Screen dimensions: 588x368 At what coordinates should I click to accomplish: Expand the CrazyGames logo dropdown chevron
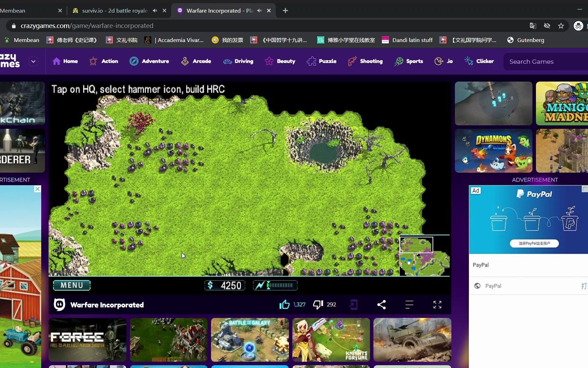click(x=34, y=62)
